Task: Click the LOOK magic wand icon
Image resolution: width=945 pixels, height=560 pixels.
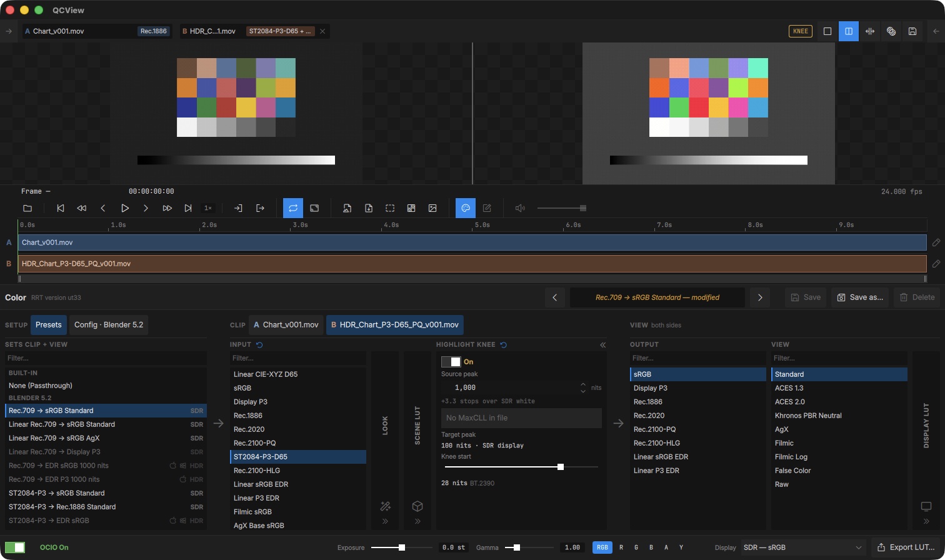Action: [x=385, y=506]
